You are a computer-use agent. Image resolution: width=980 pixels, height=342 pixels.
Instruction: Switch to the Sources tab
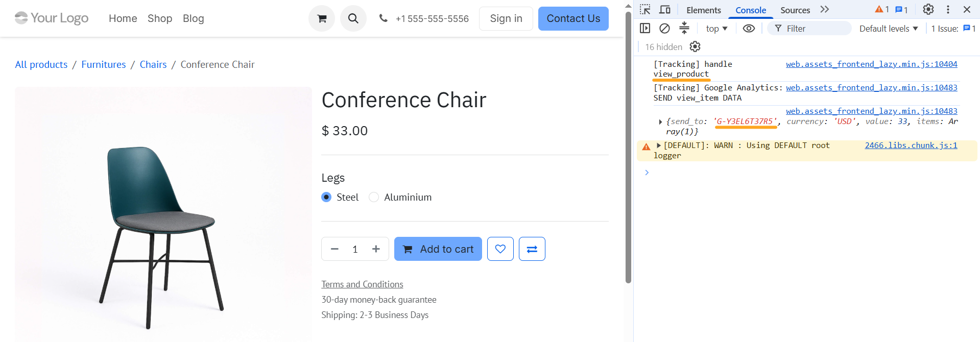[x=795, y=10]
